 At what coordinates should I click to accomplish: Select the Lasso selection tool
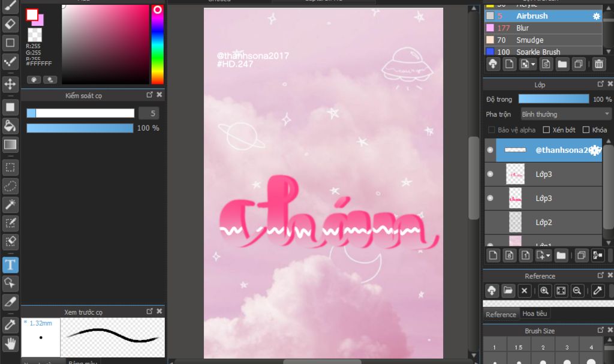coord(10,186)
